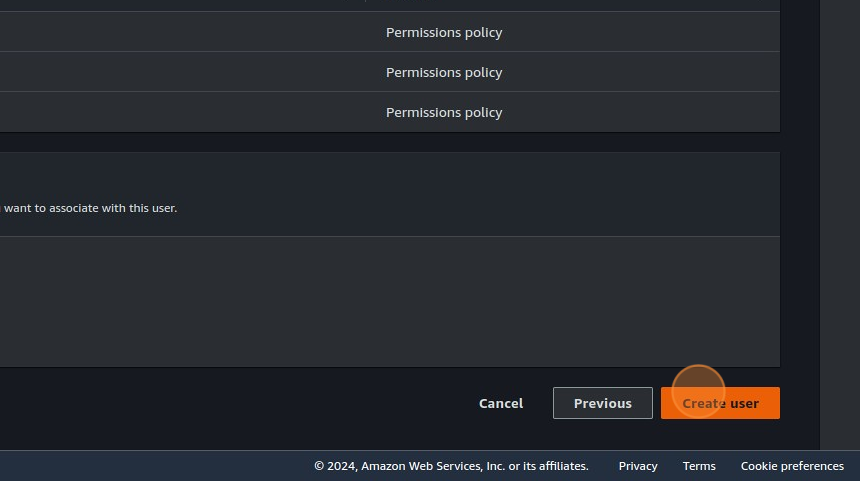
Task: Cancel the user creation
Action: (x=501, y=403)
